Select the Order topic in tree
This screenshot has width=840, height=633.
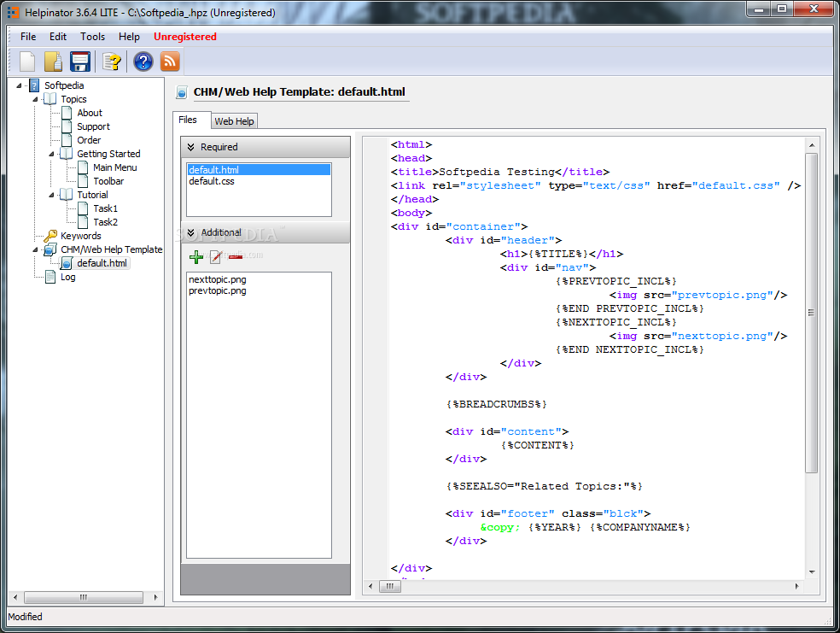point(89,140)
